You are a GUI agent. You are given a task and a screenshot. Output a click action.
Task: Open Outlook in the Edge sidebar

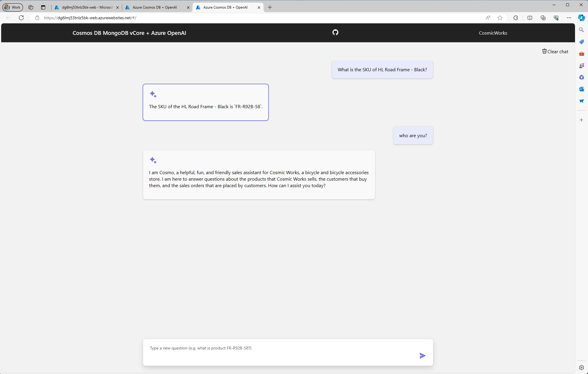581,89
